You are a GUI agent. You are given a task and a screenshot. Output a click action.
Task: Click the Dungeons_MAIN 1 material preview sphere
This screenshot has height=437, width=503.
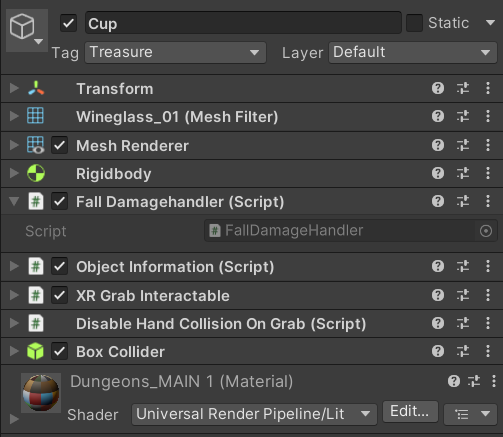click(41, 393)
